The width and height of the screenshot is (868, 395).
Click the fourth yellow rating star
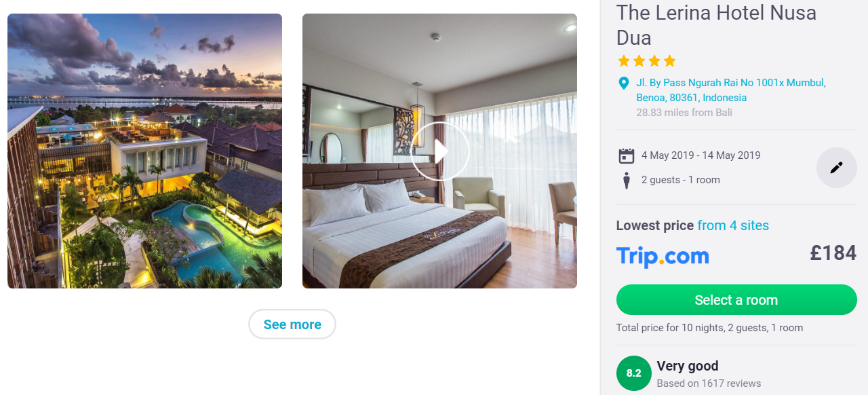(x=670, y=61)
